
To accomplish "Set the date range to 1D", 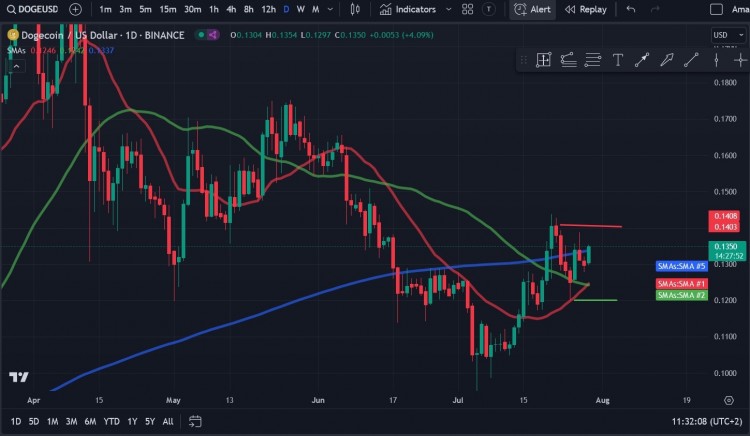I will coord(16,421).
